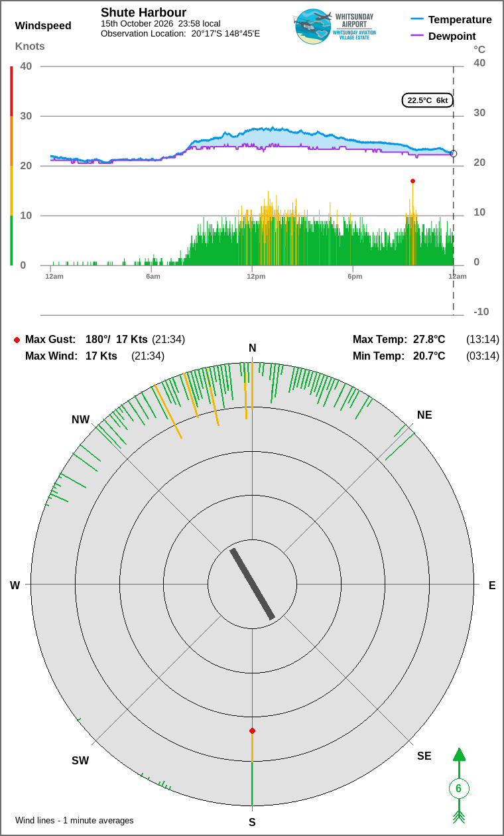This screenshot has width=504, height=836.
Task: Click the Dewpoint legend label
Action: pyautogui.click(x=452, y=36)
